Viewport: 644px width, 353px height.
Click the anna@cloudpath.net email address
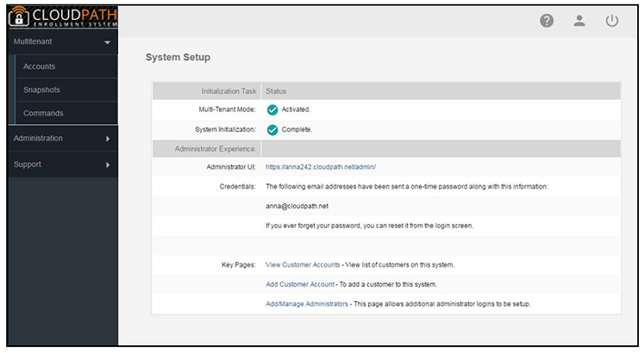pos(297,207)
